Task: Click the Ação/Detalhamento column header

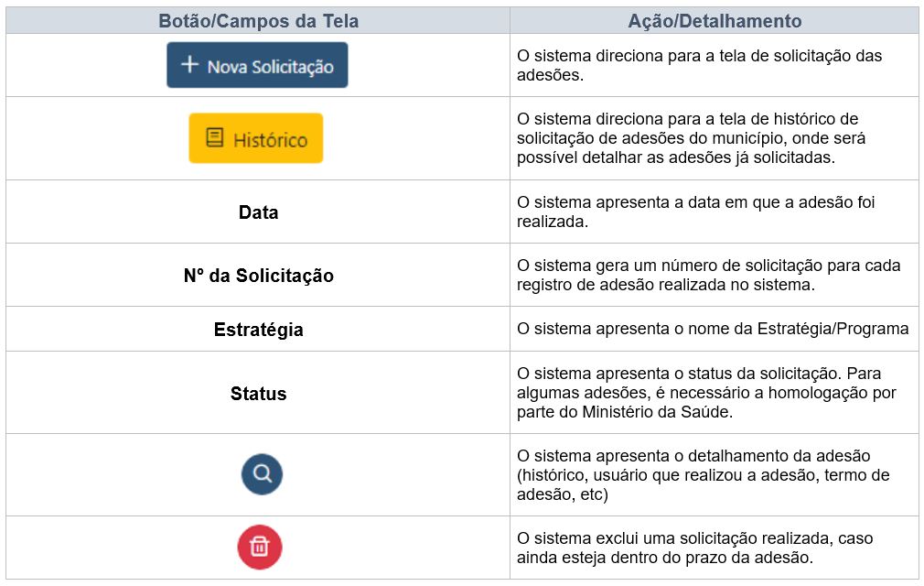Action: [714, 21]
